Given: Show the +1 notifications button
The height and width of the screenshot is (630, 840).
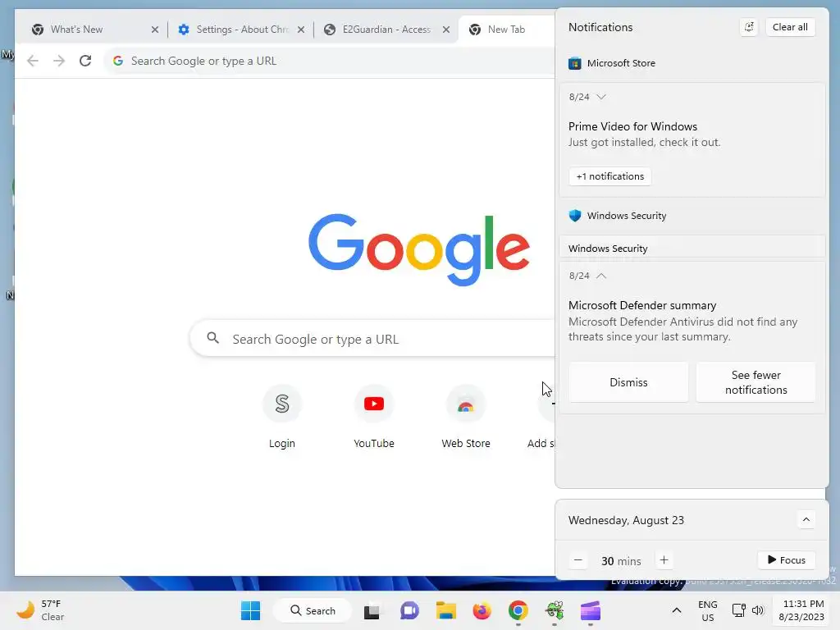Looking at the screenshot, I should [610, 176].
